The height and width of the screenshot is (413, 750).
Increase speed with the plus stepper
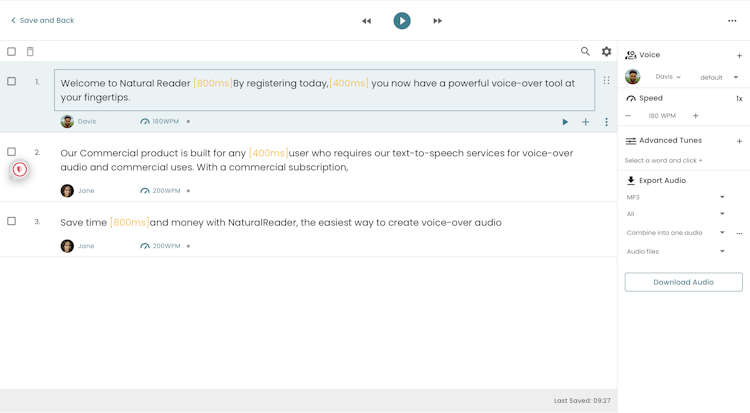point(696,116)
